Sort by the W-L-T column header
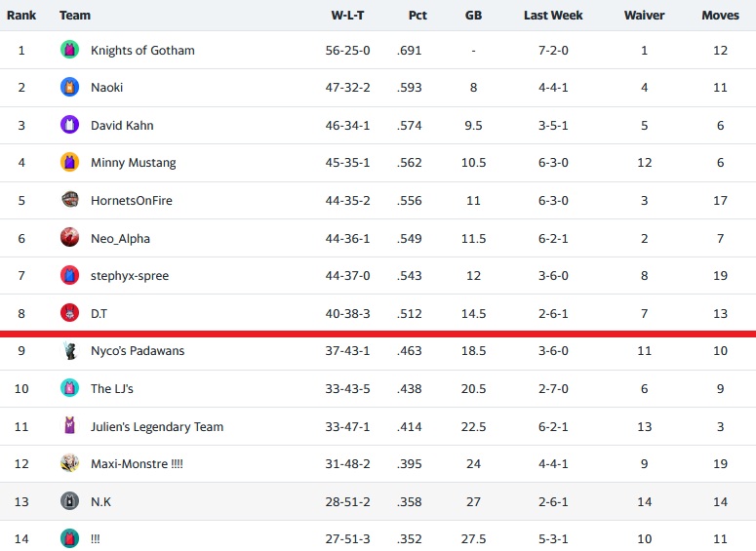 [349, 16]
